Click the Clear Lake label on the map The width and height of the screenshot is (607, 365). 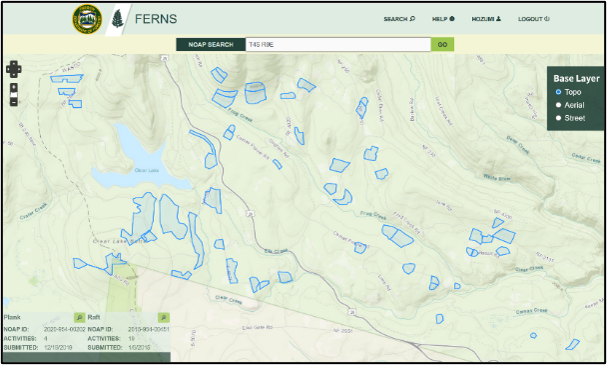[147, 170]
